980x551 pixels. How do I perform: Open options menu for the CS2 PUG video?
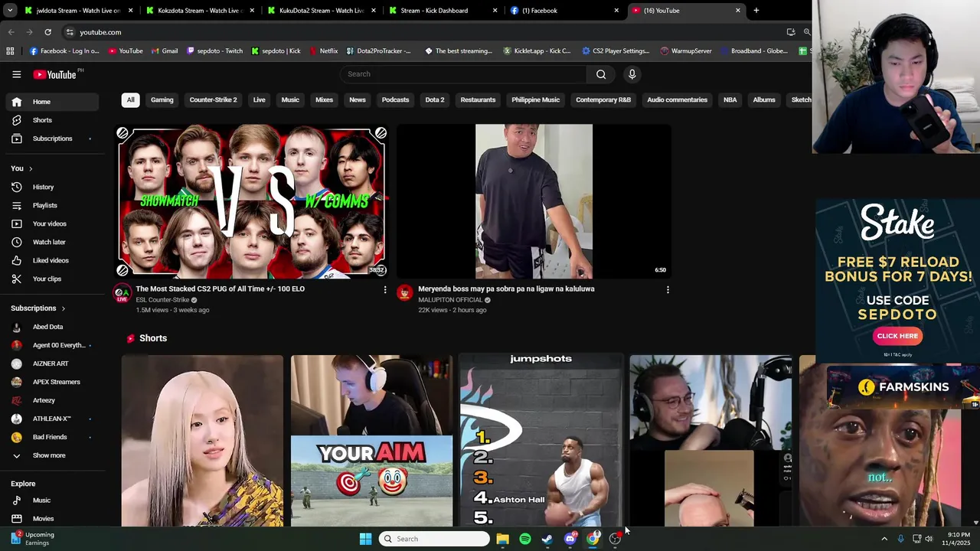(x=385, y=289)
